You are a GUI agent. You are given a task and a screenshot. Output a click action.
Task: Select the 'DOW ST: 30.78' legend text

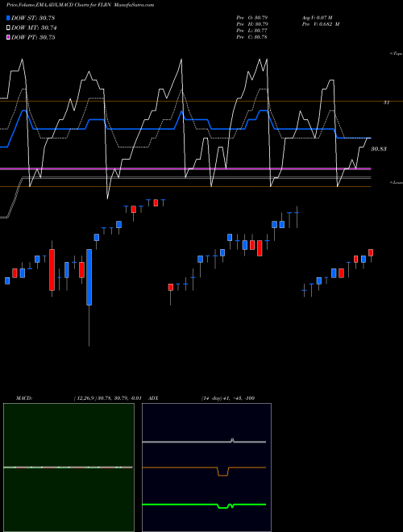pos(33,18)
